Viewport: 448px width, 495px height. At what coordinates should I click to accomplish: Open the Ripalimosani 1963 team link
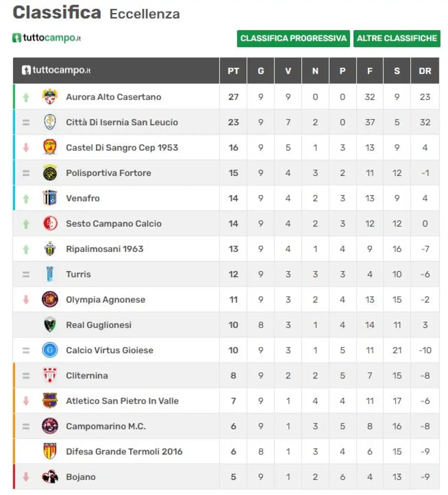[x=105, y=249]
